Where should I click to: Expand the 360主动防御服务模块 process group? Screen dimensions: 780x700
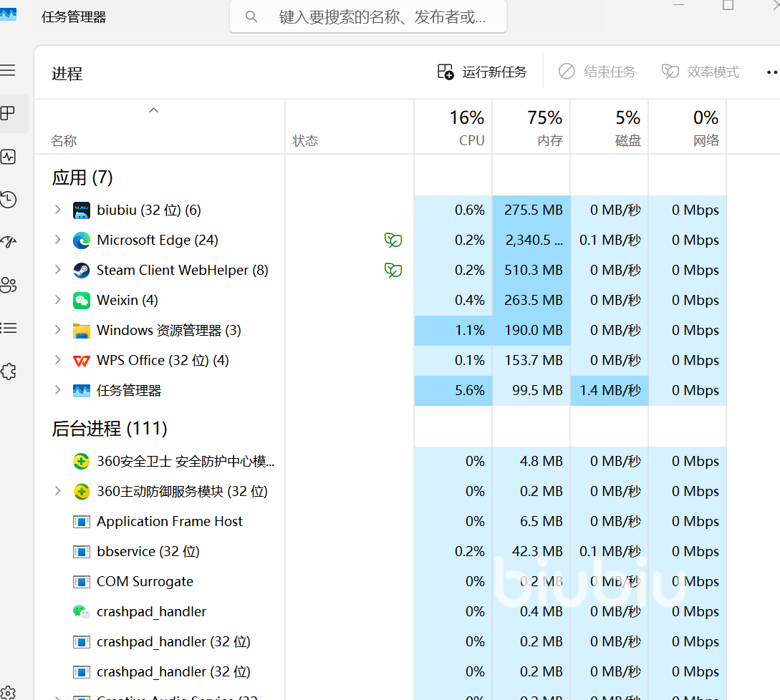[x=58, y=491]
